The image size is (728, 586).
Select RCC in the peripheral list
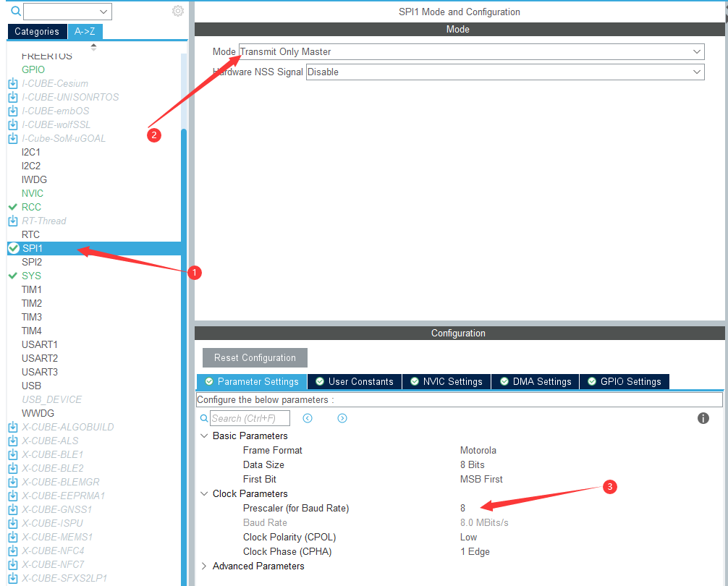pos(32,207)
